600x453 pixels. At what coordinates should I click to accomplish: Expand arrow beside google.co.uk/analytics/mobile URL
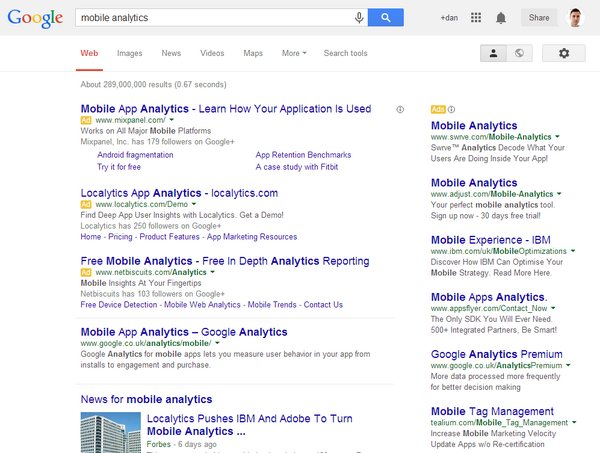(217, 343)
